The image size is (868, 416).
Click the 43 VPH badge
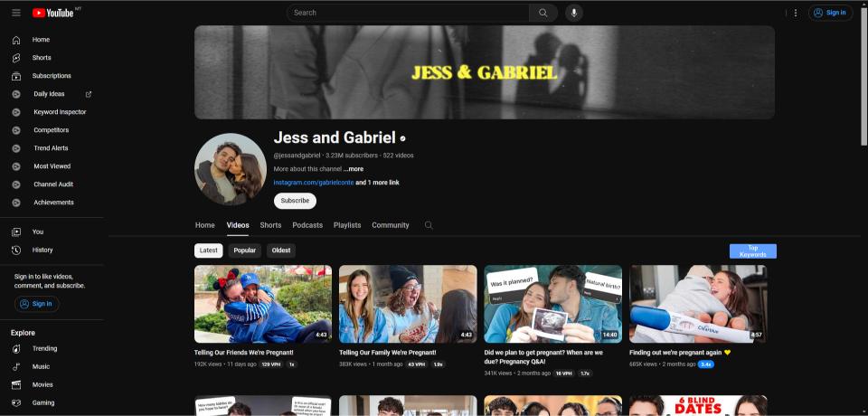click(x=416, y=364)
